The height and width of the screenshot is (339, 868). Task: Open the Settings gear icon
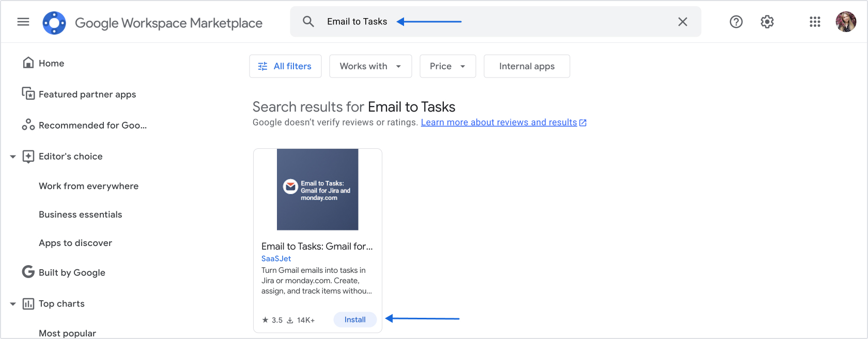[x=767, y=22]
